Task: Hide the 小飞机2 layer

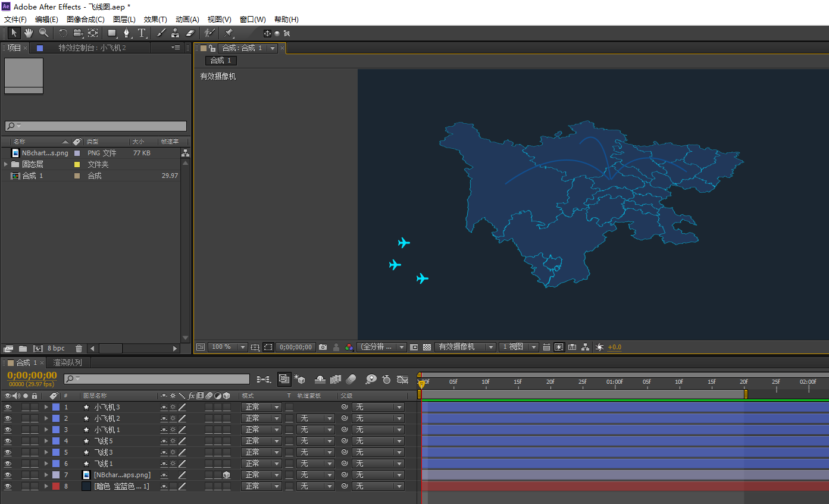Action: click(x=8, y=418)
